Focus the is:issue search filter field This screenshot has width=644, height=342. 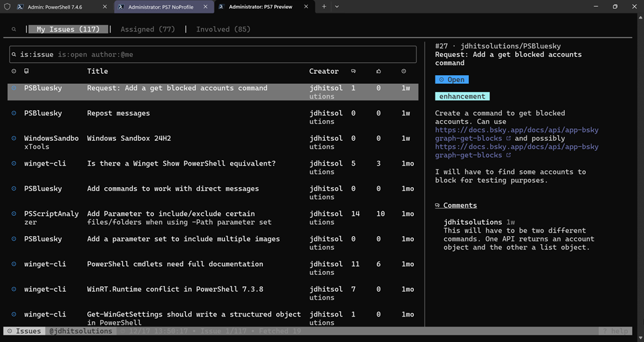(x=213, y=54)
